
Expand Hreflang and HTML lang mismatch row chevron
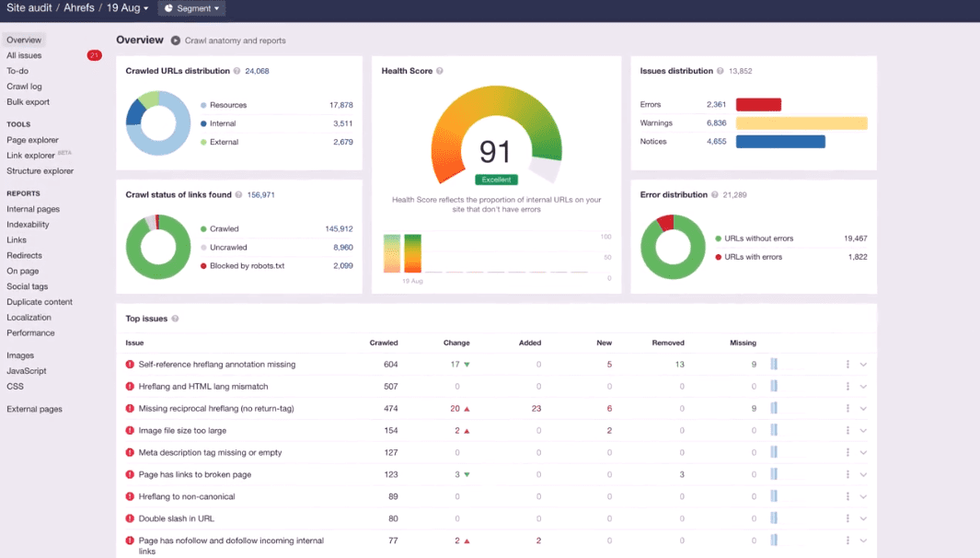click(863, 387)
